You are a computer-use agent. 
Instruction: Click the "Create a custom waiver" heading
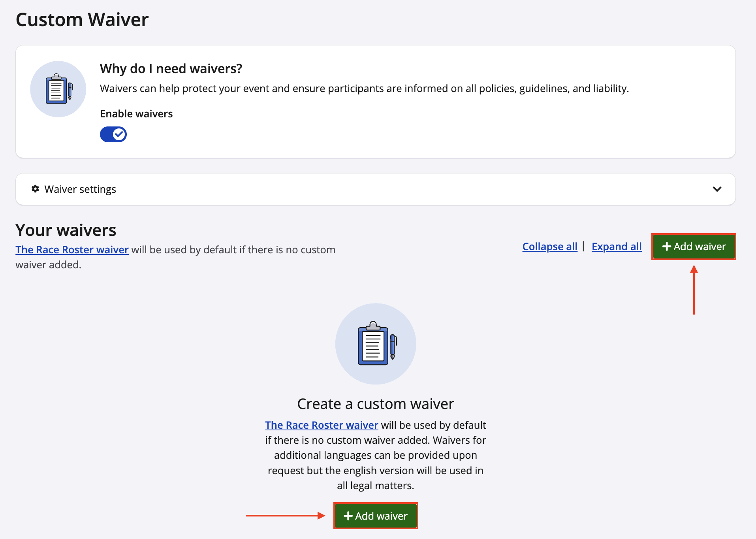point(375,404)
